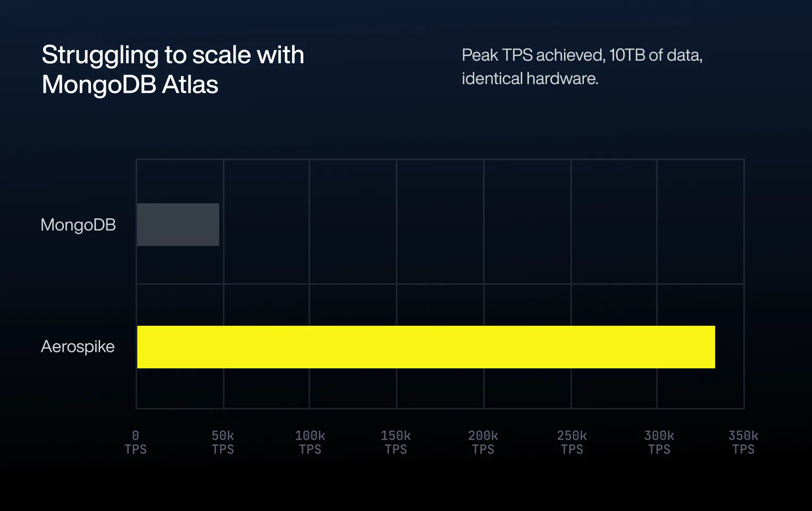The height and width of the screenshot is (511, 812).
Task: Click the "Struggling to scale with" title line
Action: point(173,55)
